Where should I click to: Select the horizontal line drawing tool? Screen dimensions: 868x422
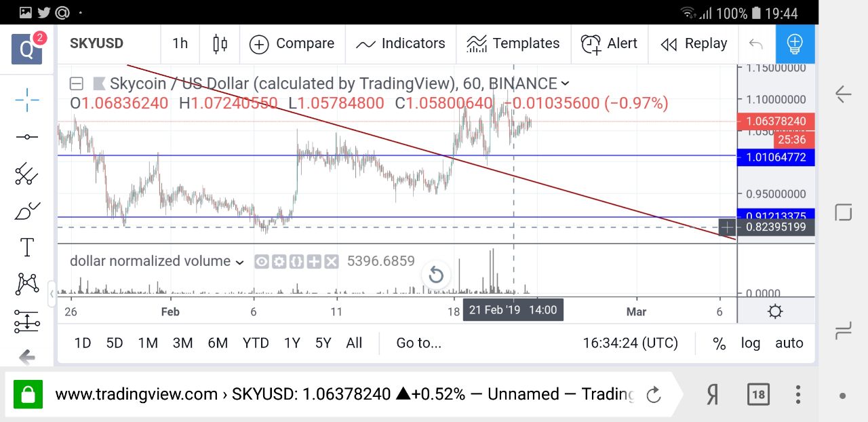click(27, 137)
